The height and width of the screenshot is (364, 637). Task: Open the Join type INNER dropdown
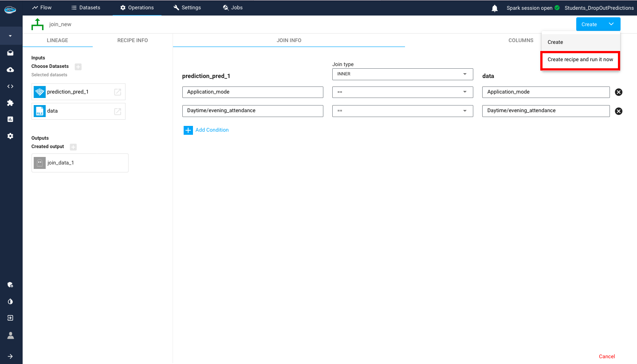pyautogui.click(x=402, y=74)
